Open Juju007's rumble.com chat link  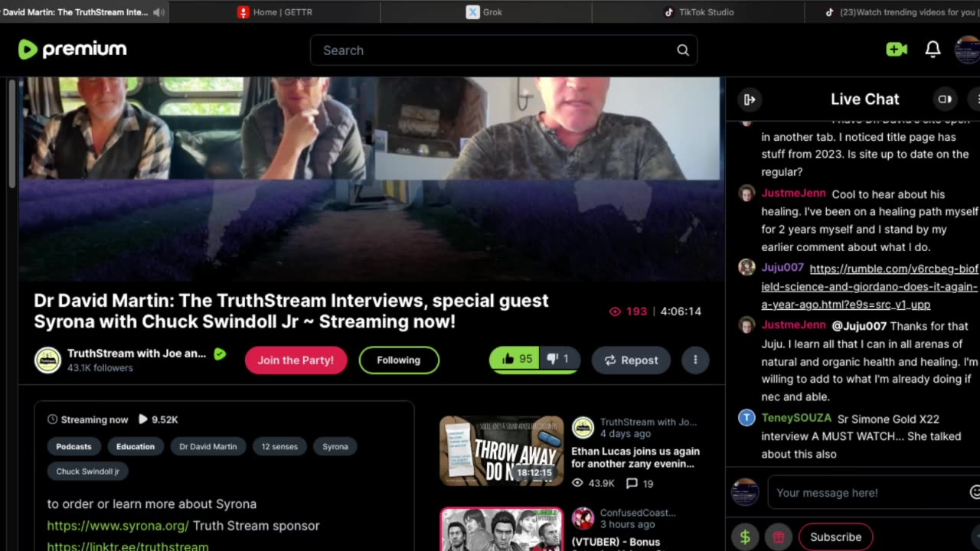(870, 287)
